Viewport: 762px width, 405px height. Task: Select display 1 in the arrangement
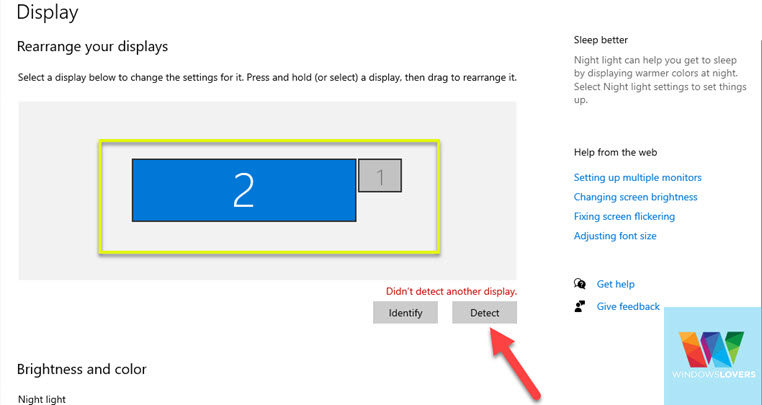click(x=380, y=176)
